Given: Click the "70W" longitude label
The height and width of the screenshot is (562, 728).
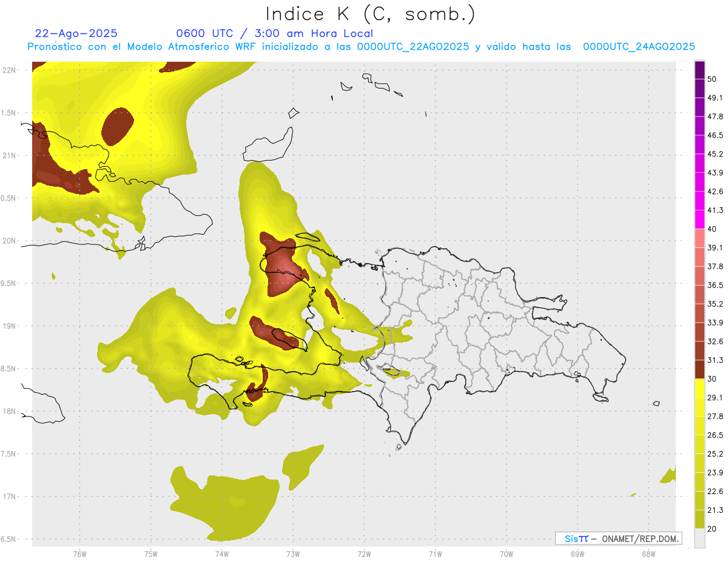Looking at the screenshot, I should (x=506, y=554).
